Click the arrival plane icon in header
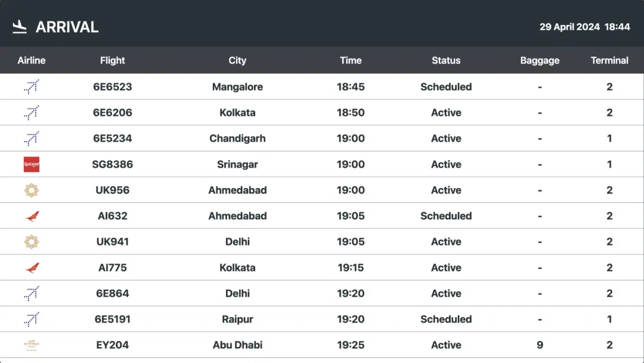This screenshot has width=644, height=363. (x=20, y=27)
